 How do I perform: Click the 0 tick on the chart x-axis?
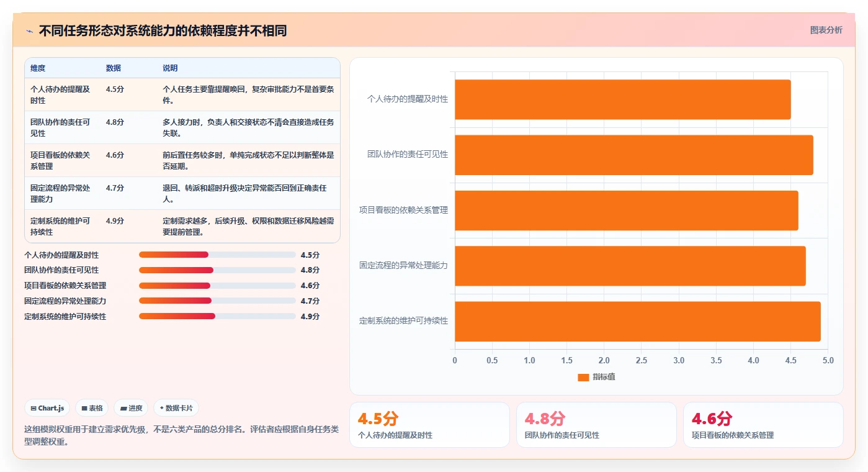pos(455,360)
